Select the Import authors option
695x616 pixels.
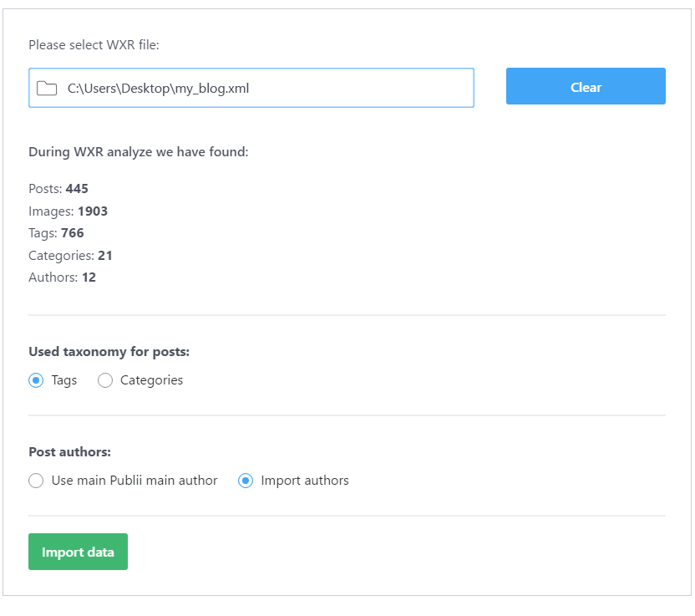245,481
